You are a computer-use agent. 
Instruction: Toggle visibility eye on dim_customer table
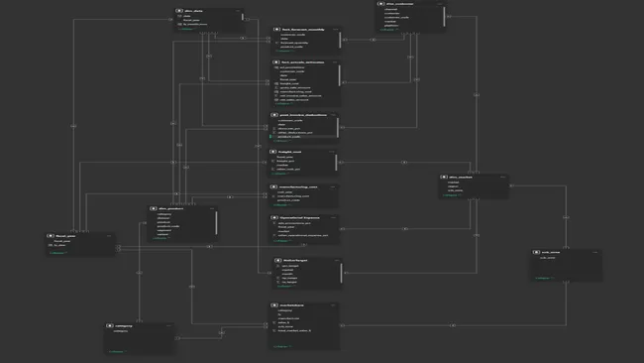[380, 4]
